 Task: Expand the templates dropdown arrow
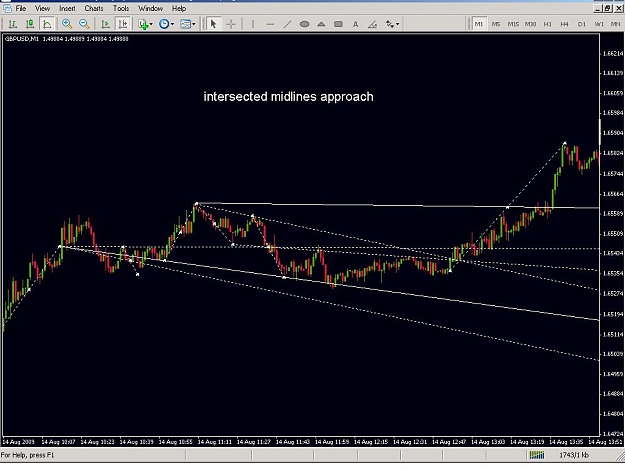point(194,24)
